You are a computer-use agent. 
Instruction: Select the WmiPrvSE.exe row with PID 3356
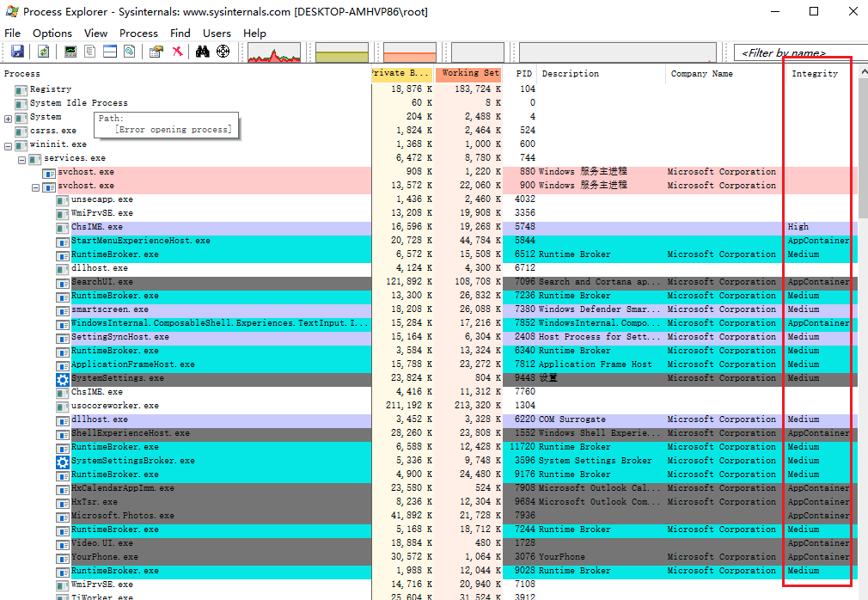pyautogui.click(x=429, y=213)
